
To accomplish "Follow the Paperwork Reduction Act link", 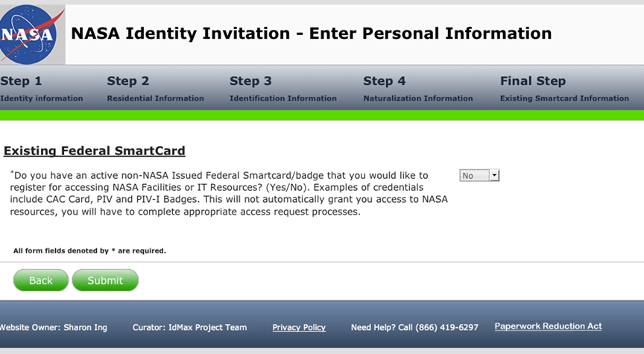I will click(x=548, y=326).
